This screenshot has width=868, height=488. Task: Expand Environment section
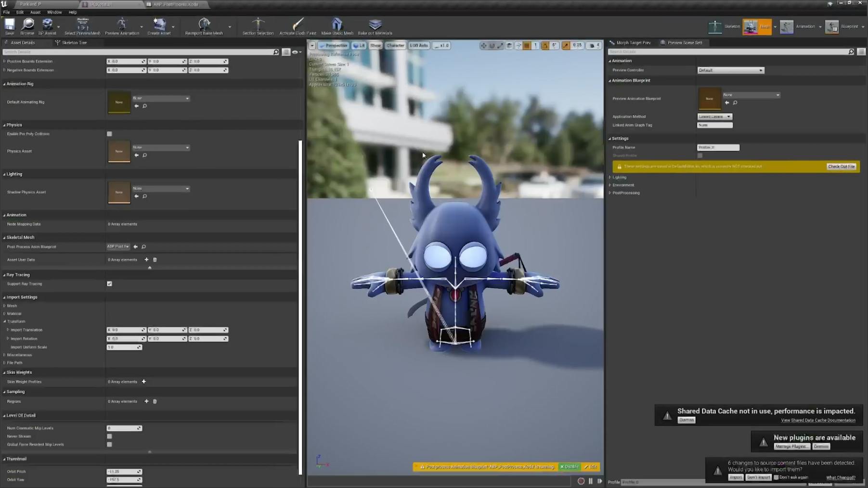point(610,185)
